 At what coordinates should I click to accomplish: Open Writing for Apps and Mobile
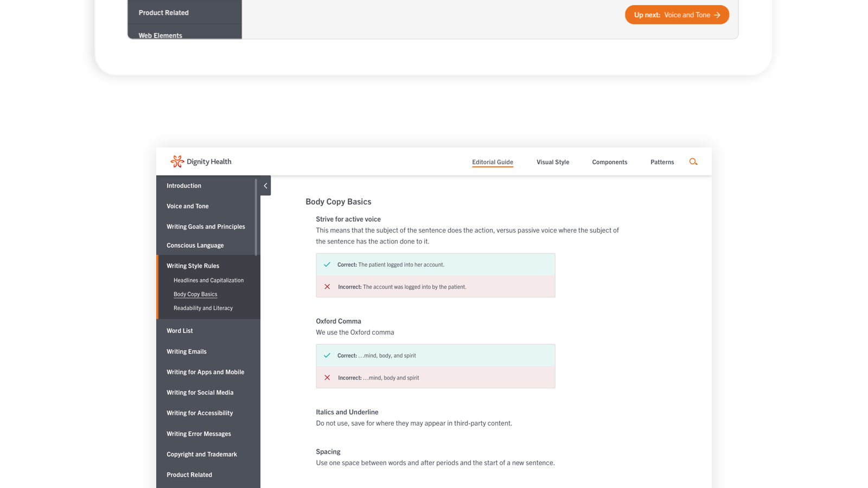[206, 372]
